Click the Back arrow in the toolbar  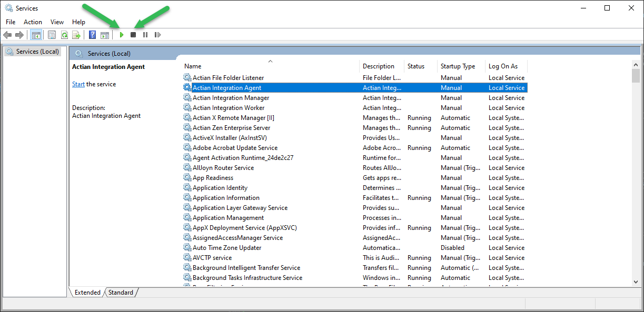point(7,35)
